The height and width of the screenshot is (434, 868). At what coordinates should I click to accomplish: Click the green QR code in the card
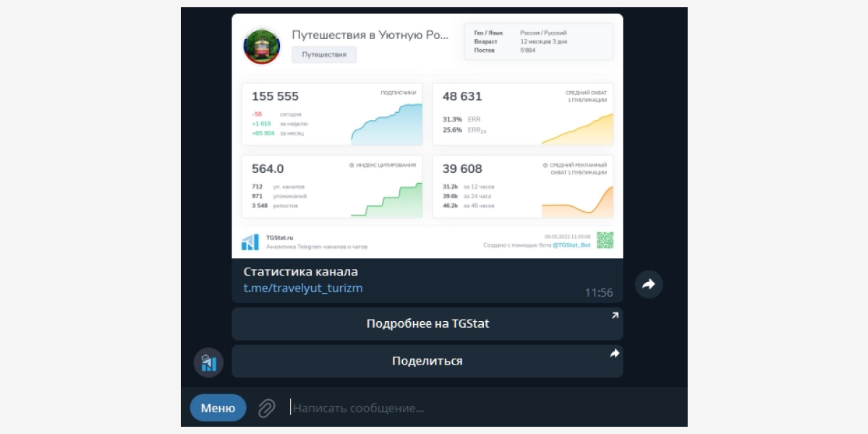(x=605, y=240)
